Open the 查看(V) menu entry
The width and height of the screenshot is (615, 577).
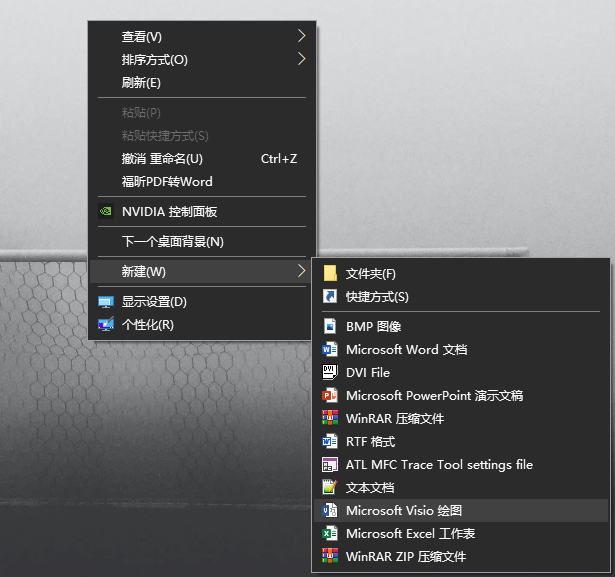click(x=202, y=36)
